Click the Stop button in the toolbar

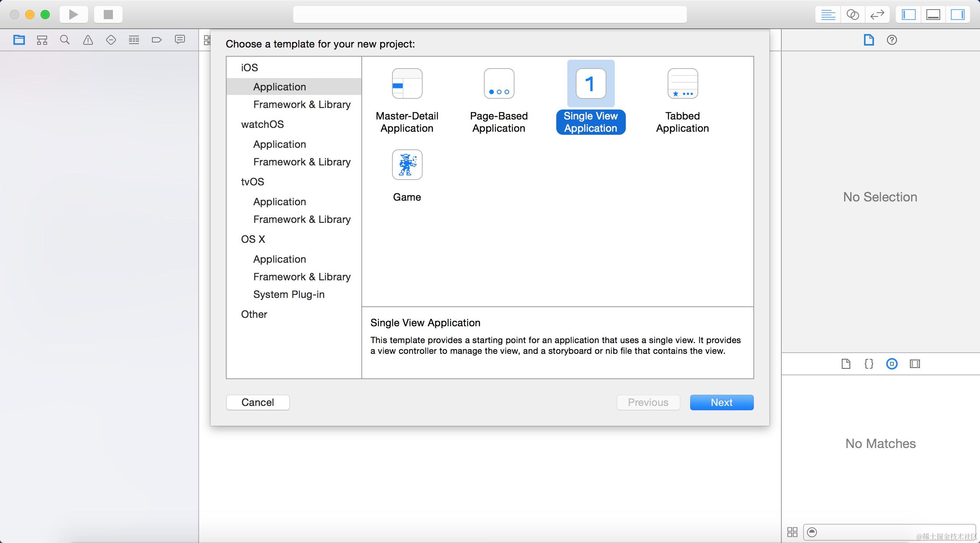108,15
